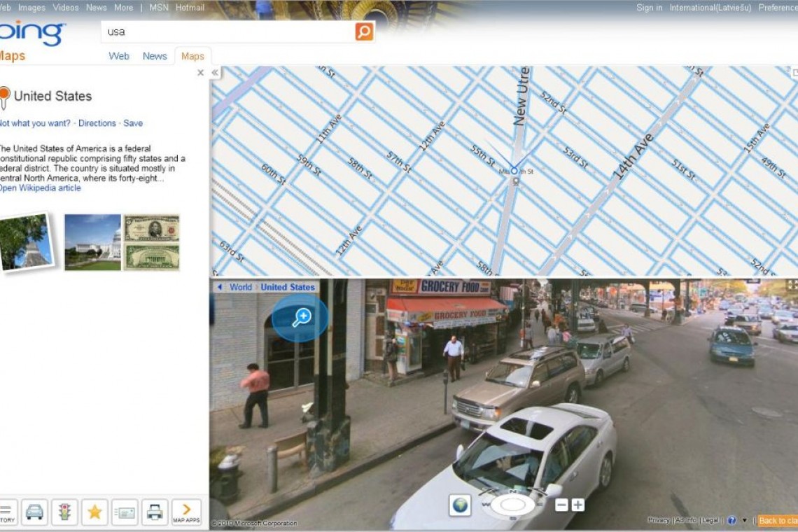The height and width of the screenshot is (532, 798).
Task: Zoom out with the streetside minus button
Action: click(x=561, y=505)
